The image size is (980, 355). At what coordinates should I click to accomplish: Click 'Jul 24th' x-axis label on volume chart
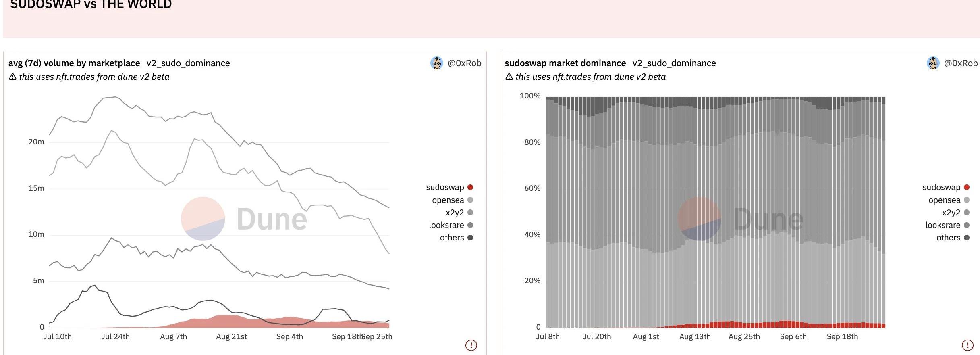(x=115, y=336)
